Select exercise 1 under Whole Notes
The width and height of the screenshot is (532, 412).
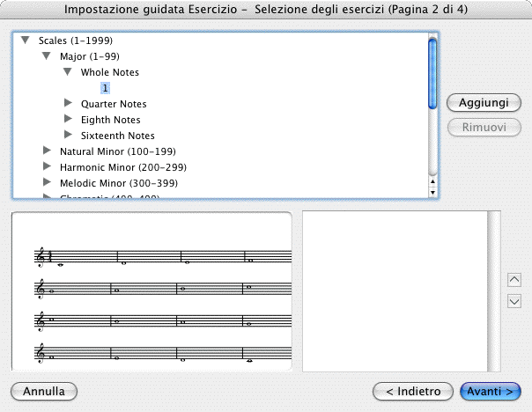(105, 88)
